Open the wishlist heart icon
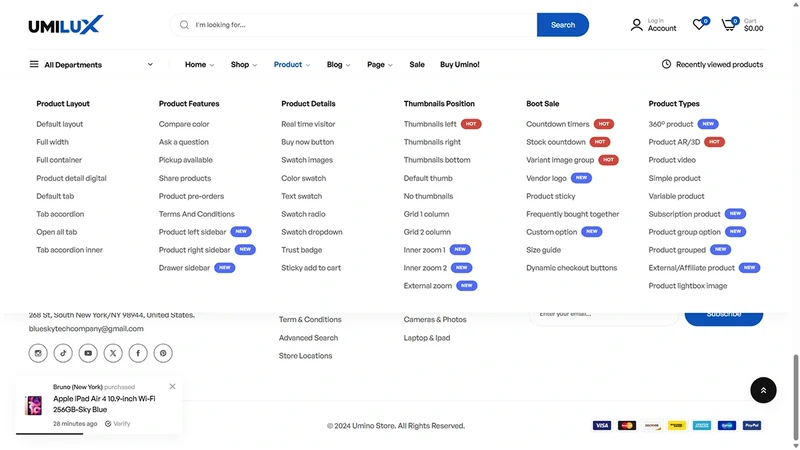This screenshot has width=800, height=450. (698, 24)
